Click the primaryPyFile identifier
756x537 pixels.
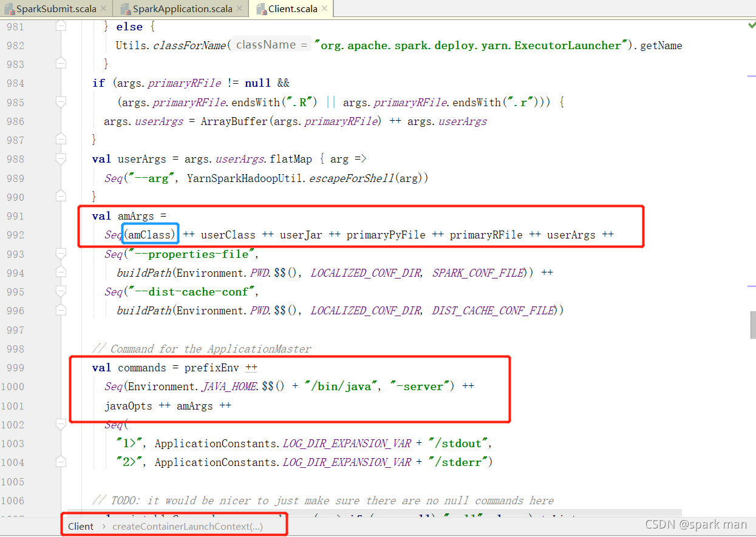coord(386,235)
